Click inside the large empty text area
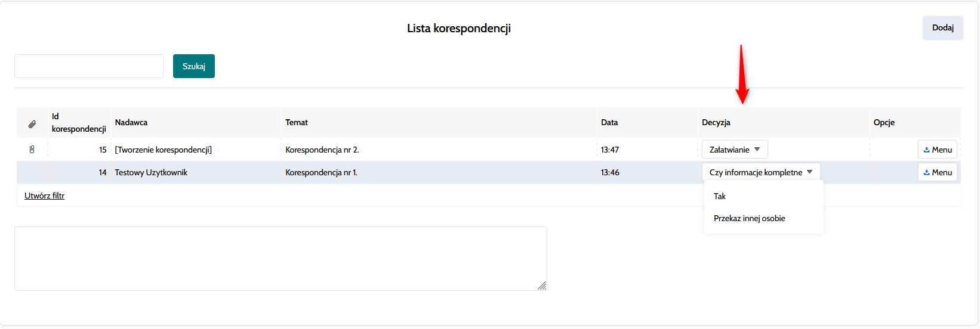Viewport: 980px width, 329px height. pyautogui.click(x=281, y=259)
